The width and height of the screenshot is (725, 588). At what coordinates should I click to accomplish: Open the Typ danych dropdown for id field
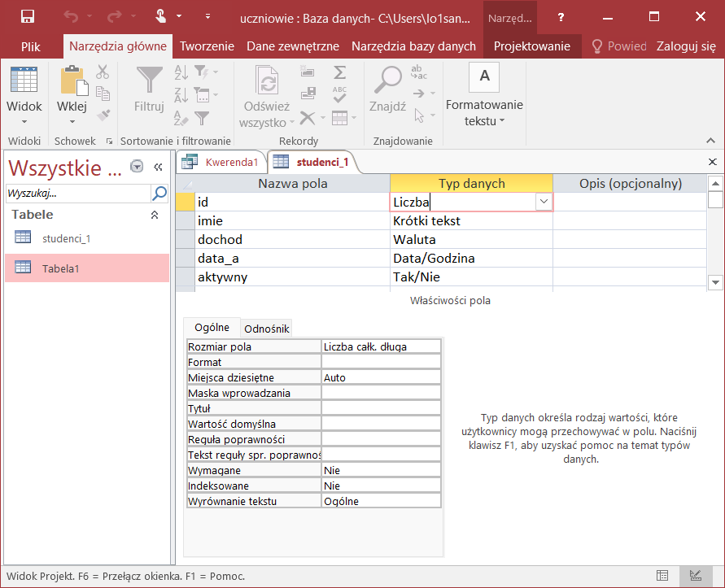544,202
